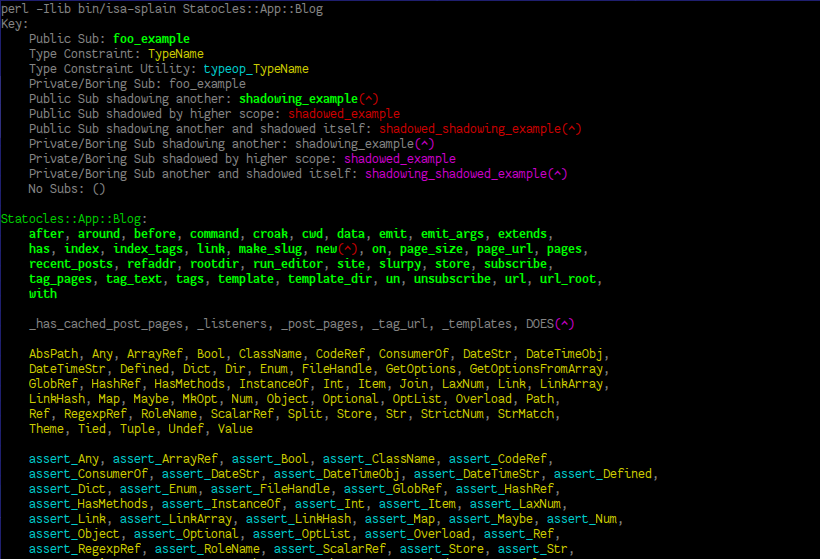
Task: Click the 'emit_args' sub name
Action: [452, 234]
